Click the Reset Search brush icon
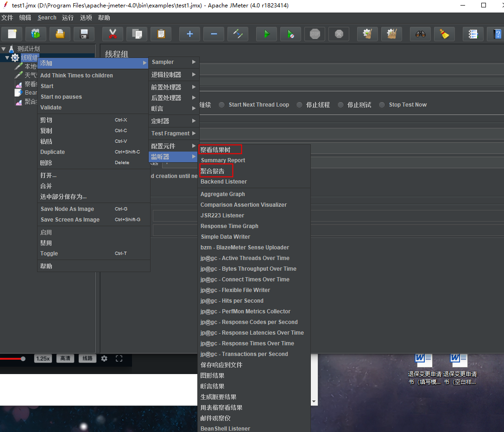 pyautogui.click(x=445, y=34)
